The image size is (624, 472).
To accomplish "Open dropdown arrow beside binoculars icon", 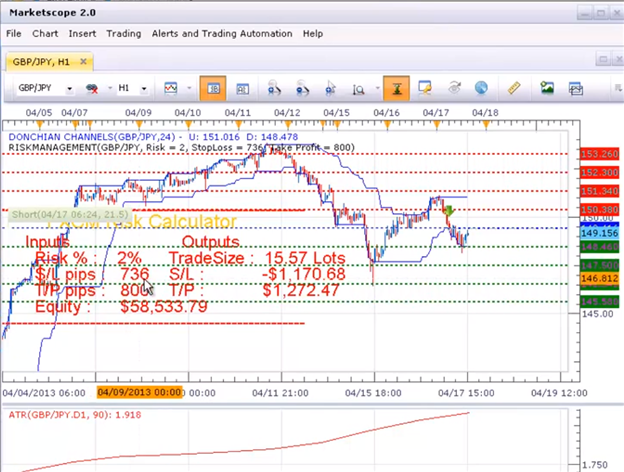I will [109, 88].
